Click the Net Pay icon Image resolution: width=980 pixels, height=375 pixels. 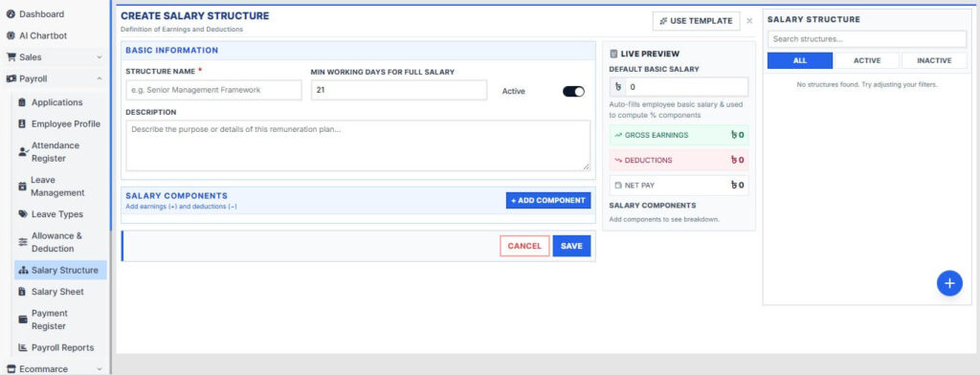click(x=618, y=186)
